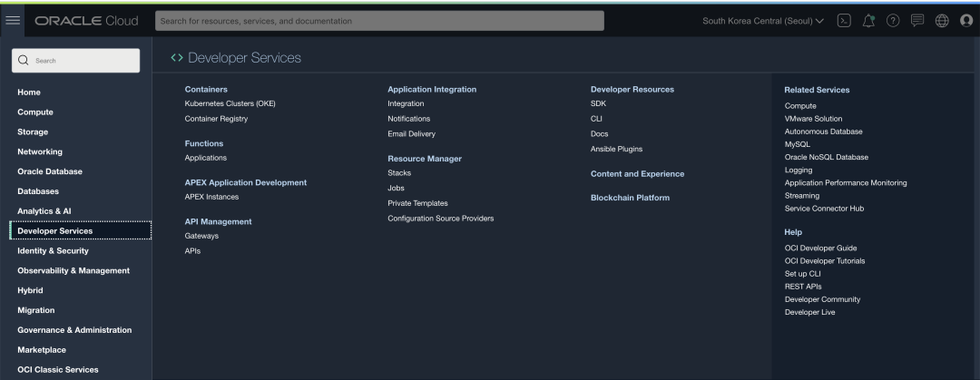Open Resource Manager Jobs
980x380 pixels.
(x=396, y=188)
